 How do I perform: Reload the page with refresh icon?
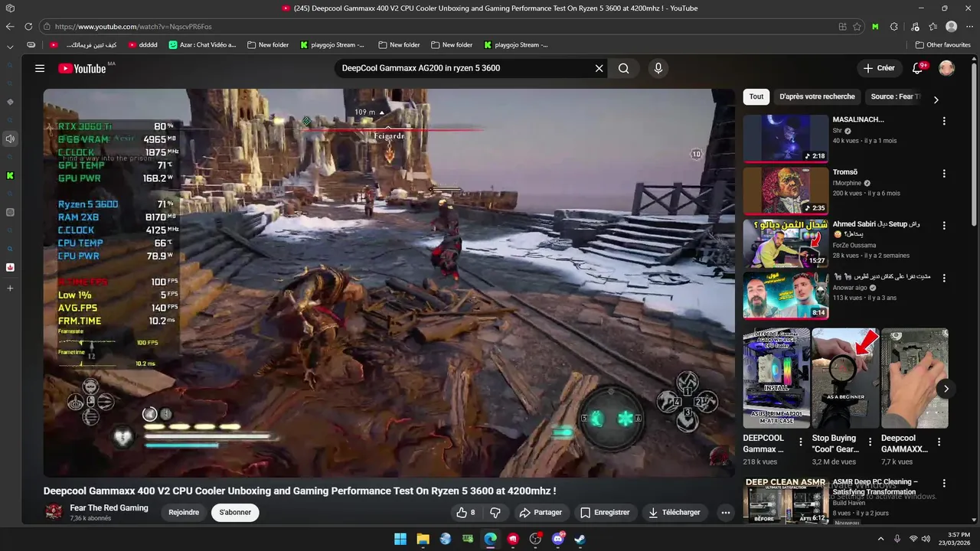28,26
